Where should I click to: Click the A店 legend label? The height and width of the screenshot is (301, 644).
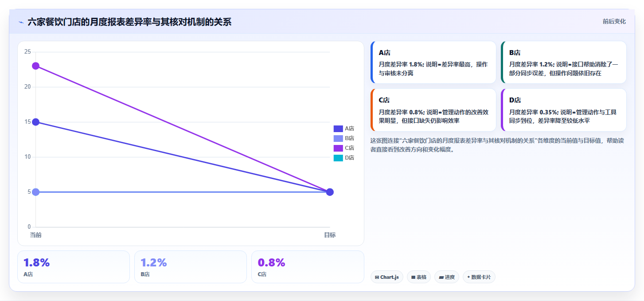349,129
